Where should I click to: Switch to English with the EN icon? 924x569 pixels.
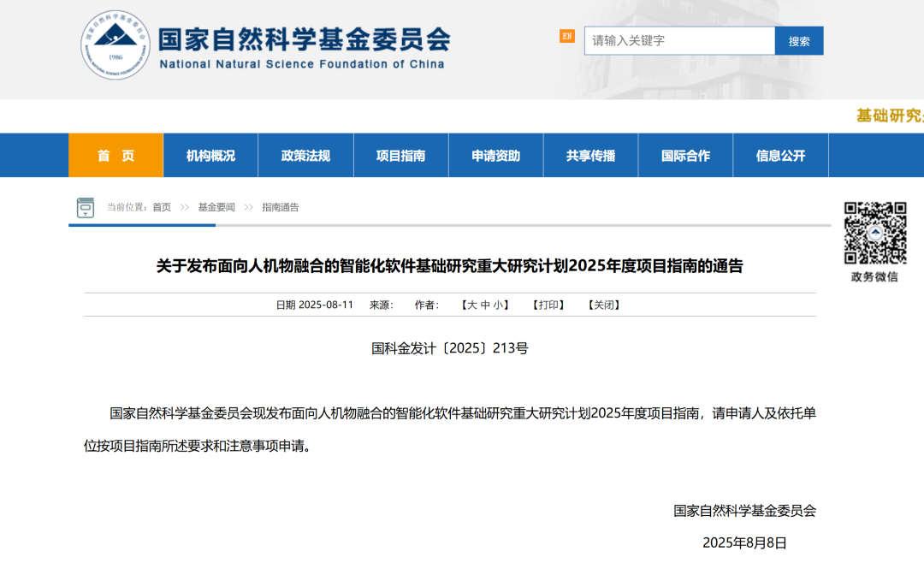(566, 36)
